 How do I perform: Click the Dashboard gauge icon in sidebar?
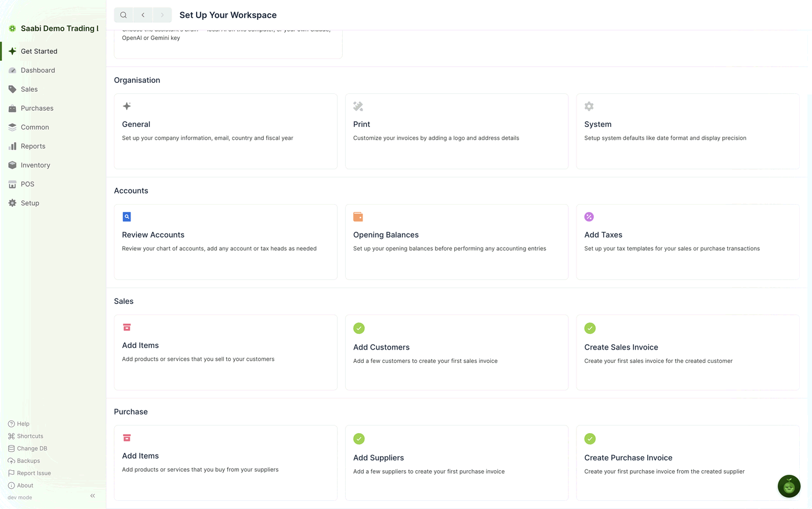(12, 70)
